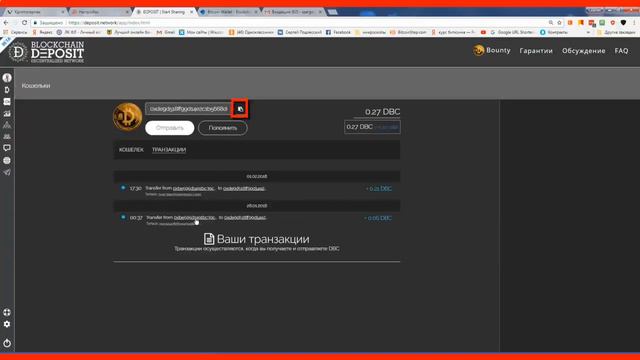The height and width of the screenshot is (360, 640).
Task: Click the 17:30 transaction amount
Action: (378, 189)
